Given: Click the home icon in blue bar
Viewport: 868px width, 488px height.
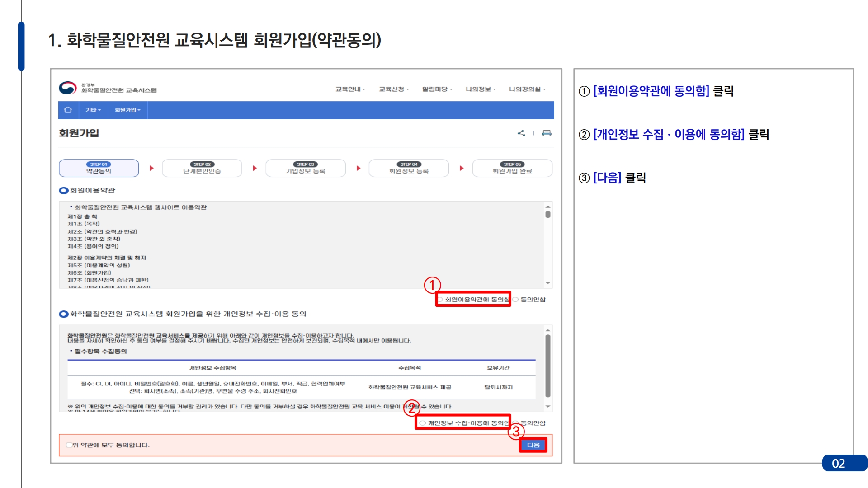Looking at the screenshot, I should point(68,110).
